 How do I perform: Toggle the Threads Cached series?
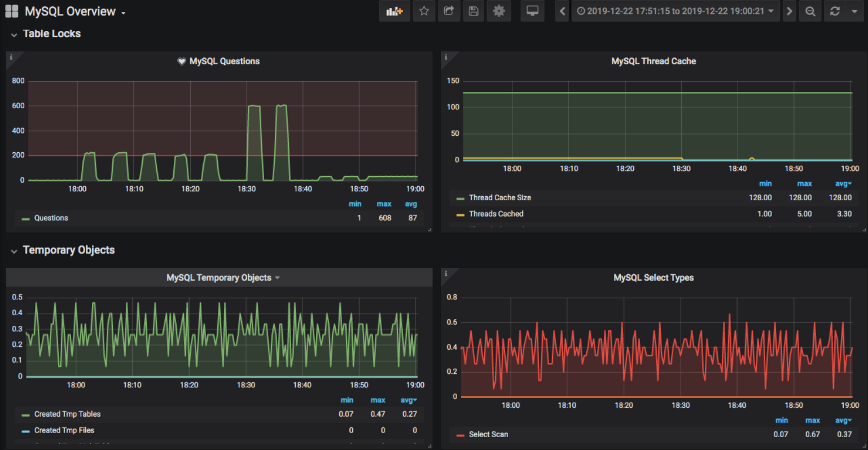click(496, 214)
